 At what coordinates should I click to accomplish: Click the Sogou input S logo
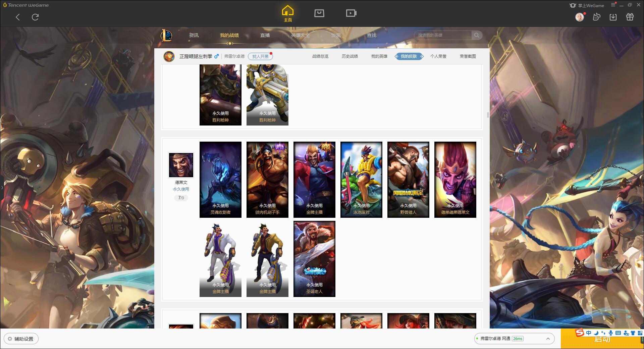580,333
